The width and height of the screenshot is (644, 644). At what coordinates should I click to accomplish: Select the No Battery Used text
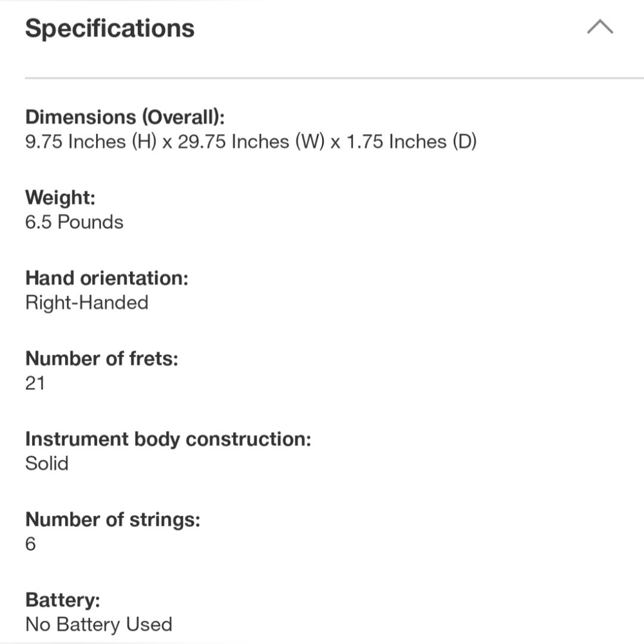99,625
